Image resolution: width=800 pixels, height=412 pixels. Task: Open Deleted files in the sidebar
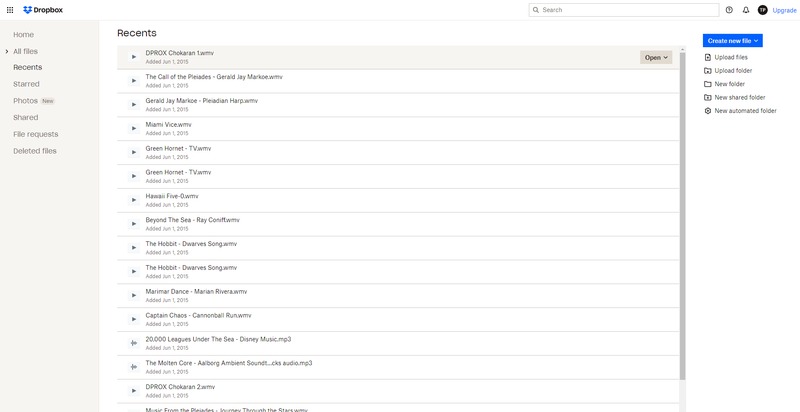point(35,151)
